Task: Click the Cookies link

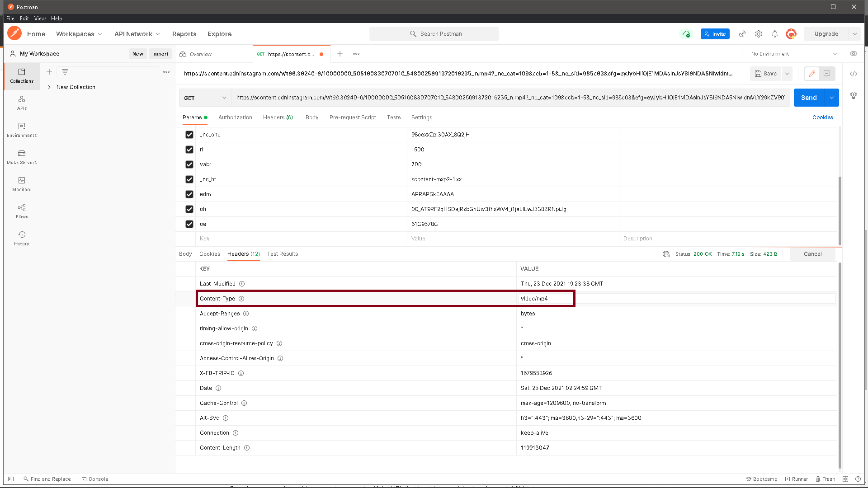Action: coord(822,117)
